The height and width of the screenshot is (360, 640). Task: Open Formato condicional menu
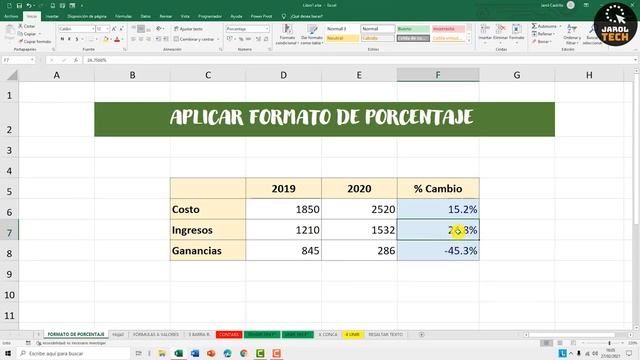[287, 34]
